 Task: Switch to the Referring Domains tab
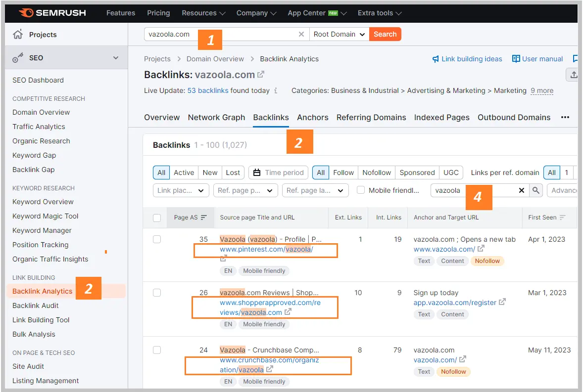(371, 117)
